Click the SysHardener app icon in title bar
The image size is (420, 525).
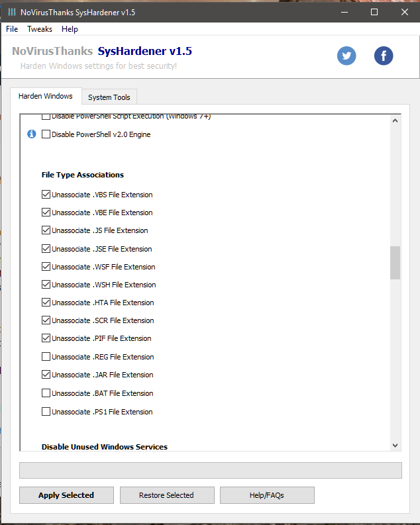[11, 12]
